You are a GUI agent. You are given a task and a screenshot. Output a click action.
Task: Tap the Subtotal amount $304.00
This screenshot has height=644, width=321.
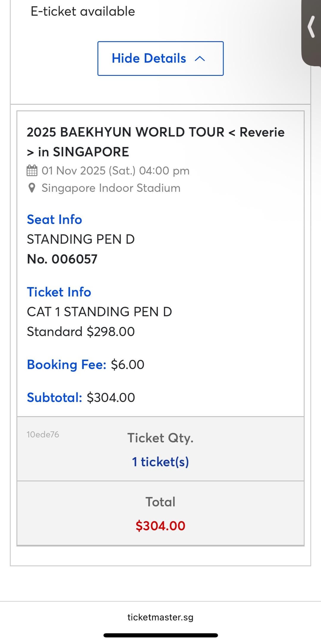[x=111, y=398]
